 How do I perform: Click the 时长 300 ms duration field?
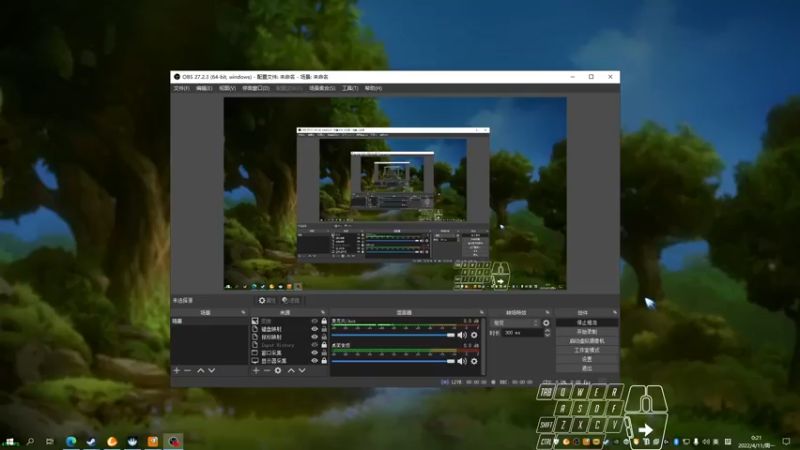[x=522, y=333]
